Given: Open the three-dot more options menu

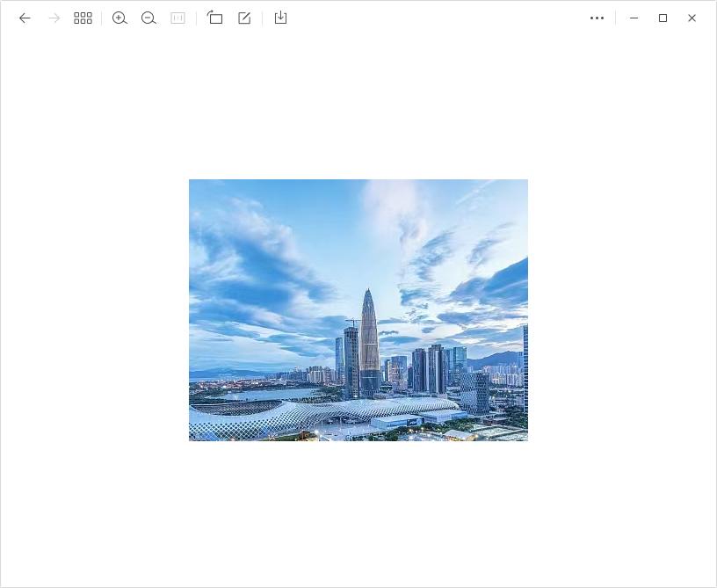Looking at the screenshot, I should 597,18.
